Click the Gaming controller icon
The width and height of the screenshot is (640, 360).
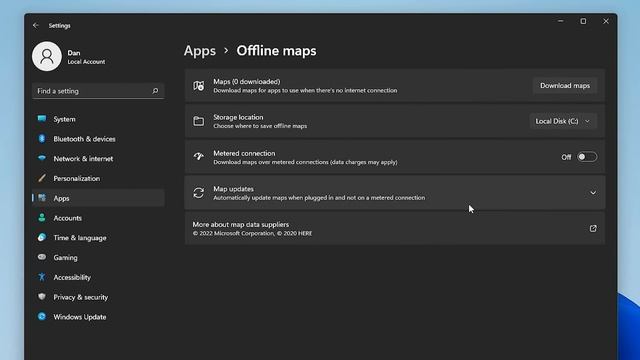(42, 257)
